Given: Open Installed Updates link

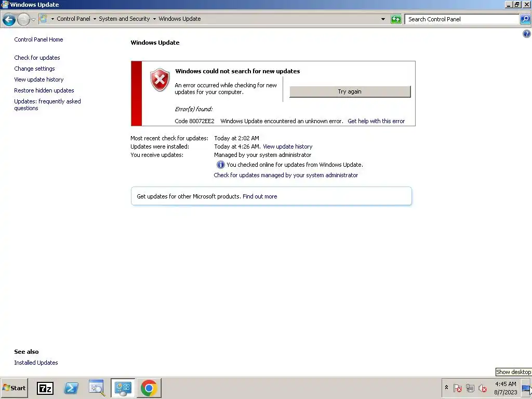Looking at the screenshot, I should pyautogui.click(x=36, y=363).
